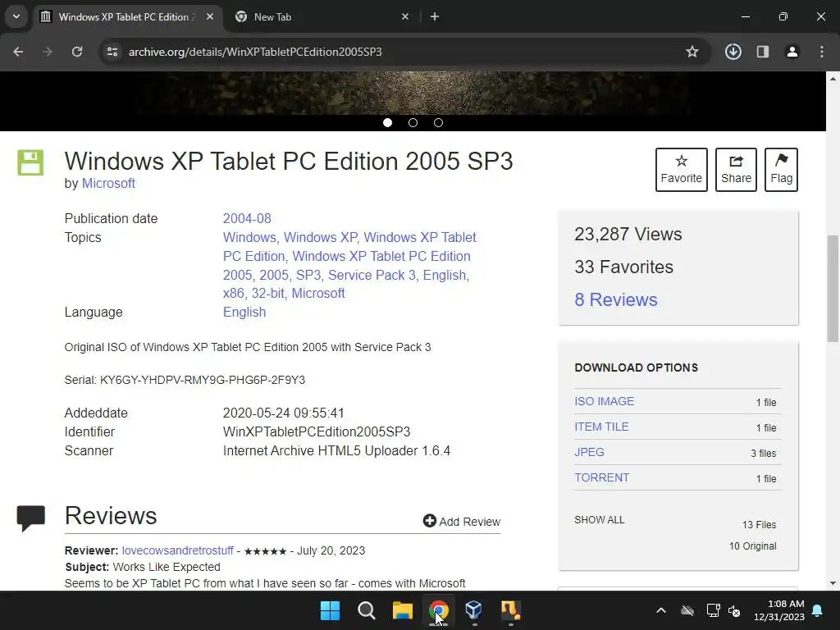Click the browser forward arrow
The height and width of the screenshot is (630, 840).
(48, 52)
